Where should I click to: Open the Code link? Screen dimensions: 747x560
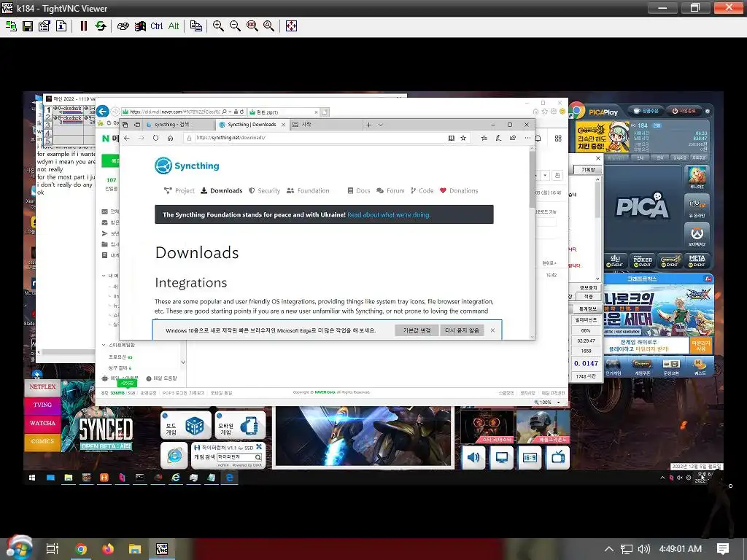pos(422,190)
